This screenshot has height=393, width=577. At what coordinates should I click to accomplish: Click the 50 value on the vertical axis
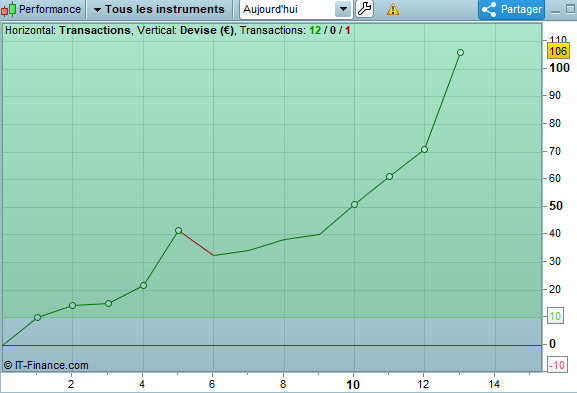click(x=556, y=206)
